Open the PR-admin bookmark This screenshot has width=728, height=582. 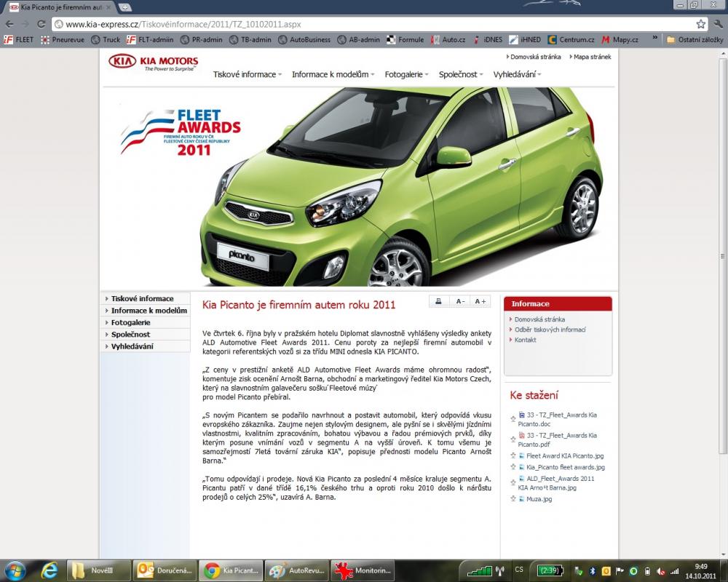[201, 40]
